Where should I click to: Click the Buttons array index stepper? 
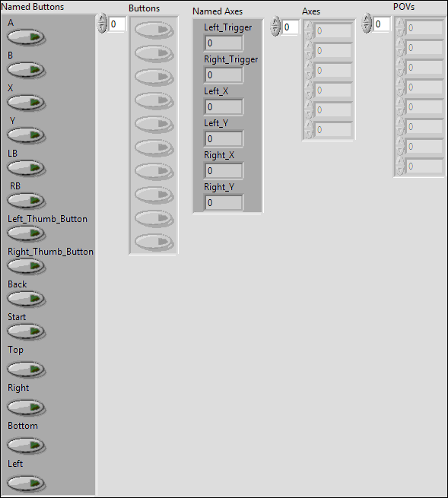102,23
